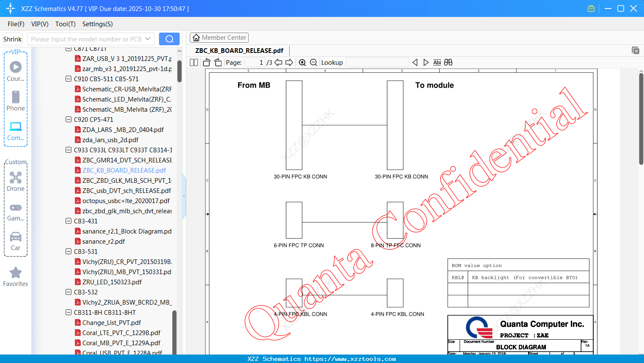Viewport: 644px width, 363px height.
Task: Close the opened document panel icon
Action: pyautogui.click(x=636, y=50)
